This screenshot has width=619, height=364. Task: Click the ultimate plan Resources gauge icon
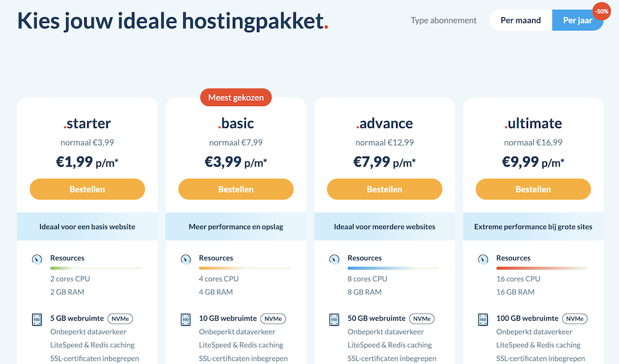pos(483,259)
